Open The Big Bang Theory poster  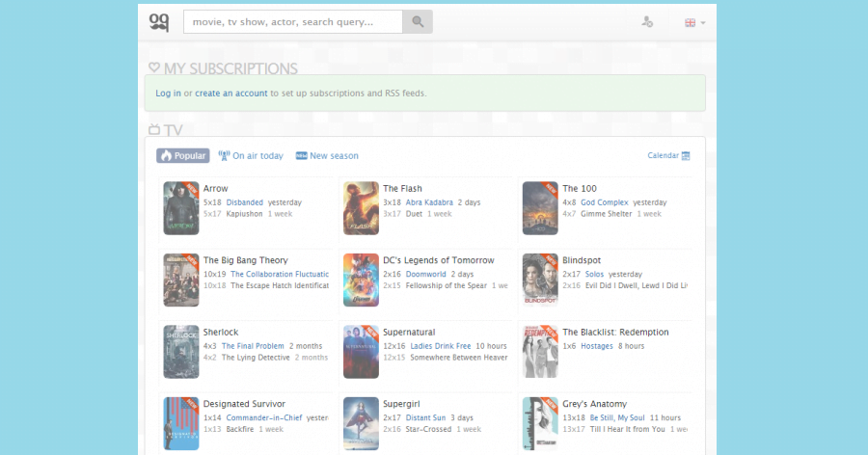click(x=181, y=281)
